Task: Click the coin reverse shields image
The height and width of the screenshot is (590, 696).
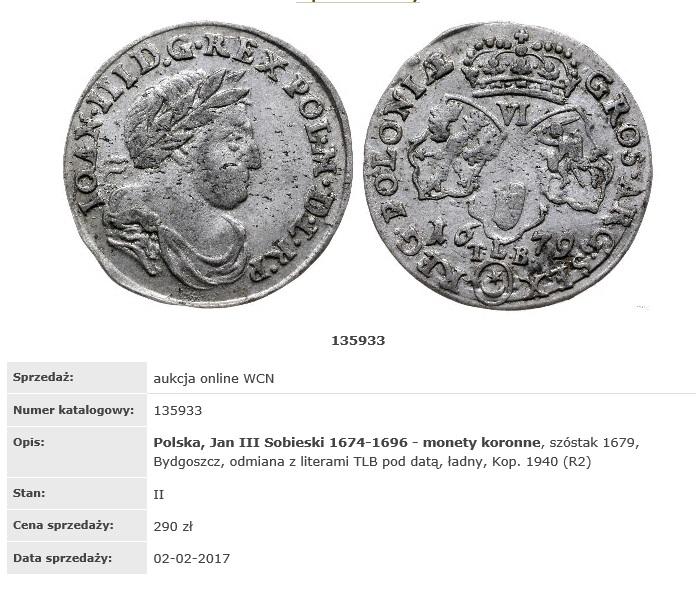Action: point(509,167)
